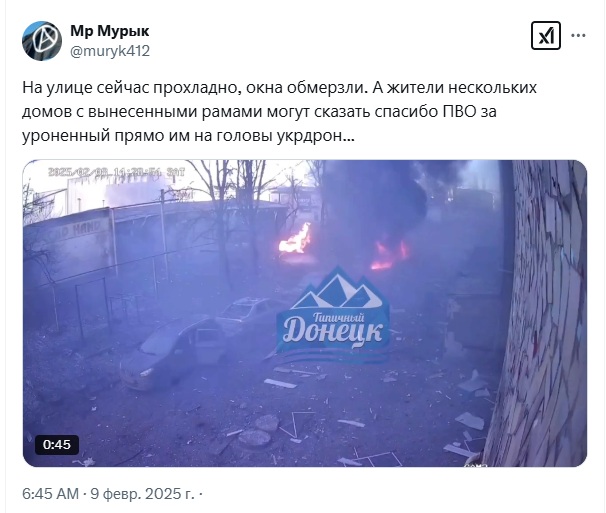Open the @muryk412 handle link
The height and width of the screenshot is (513, 606).
coord(110,51)
